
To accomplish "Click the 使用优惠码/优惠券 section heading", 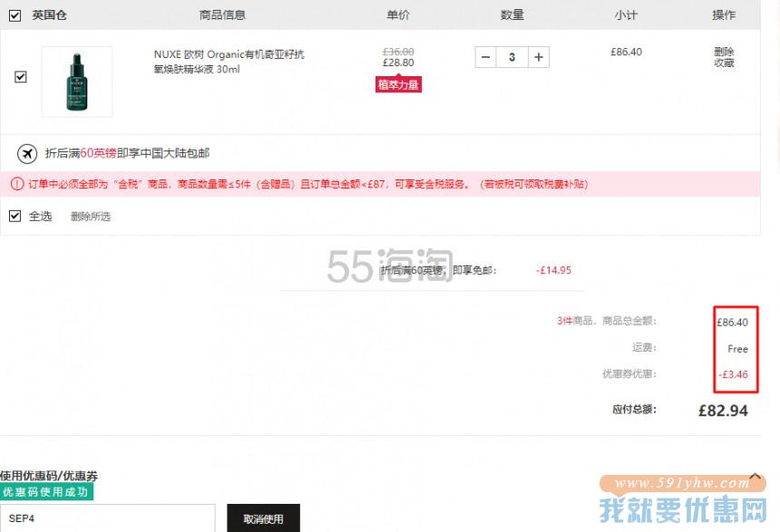I will [49, 476].
